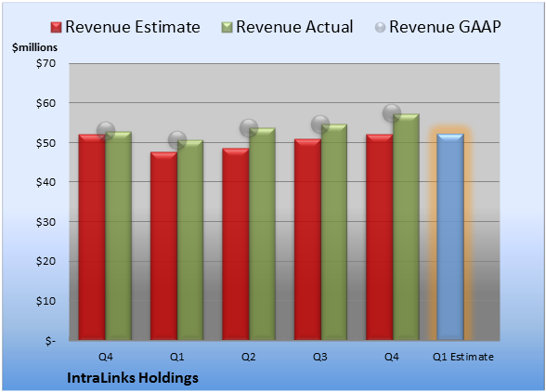
Task: Select the green actual bar above Q3
Action: click(x=334, y=231)
